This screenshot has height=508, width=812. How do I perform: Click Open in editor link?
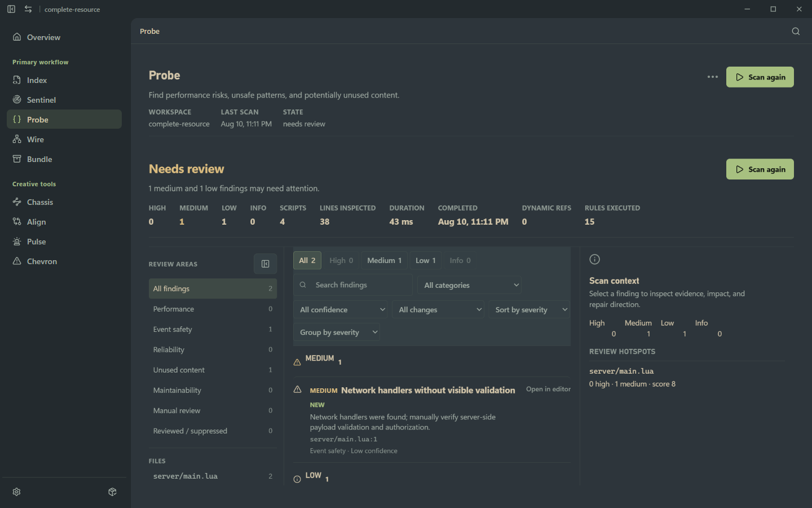click(548, 389)
